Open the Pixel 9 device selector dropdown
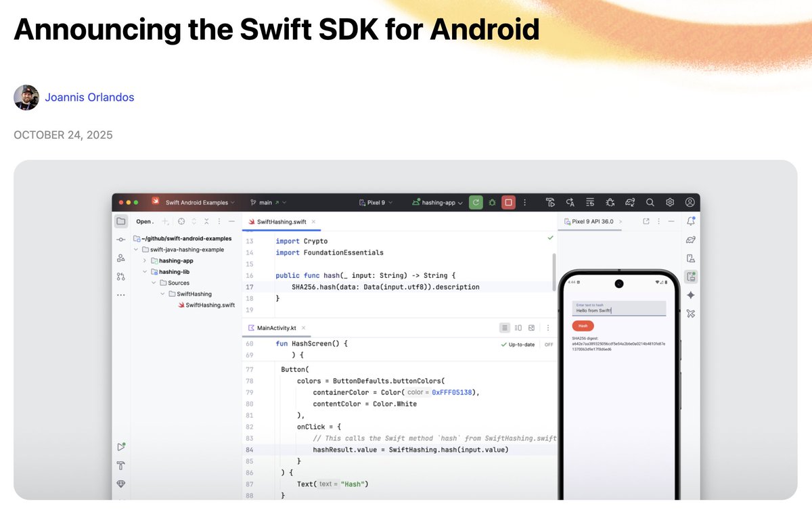This screenshot has height=514, width=812. [x=375, y=202]
